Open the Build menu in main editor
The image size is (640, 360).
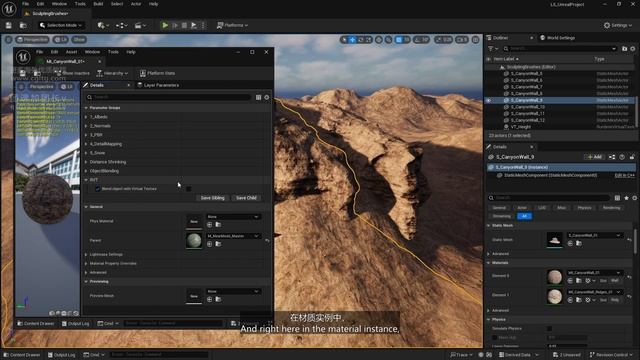click(98, 4)
